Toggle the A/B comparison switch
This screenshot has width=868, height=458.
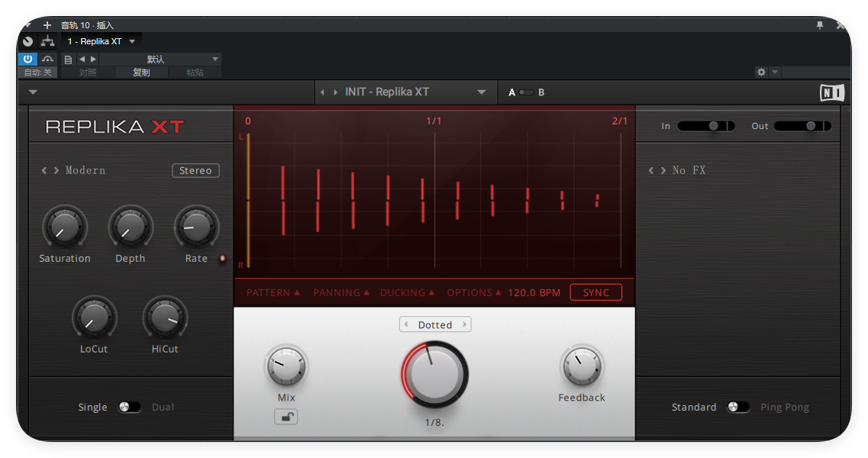[x=526, y=92]
